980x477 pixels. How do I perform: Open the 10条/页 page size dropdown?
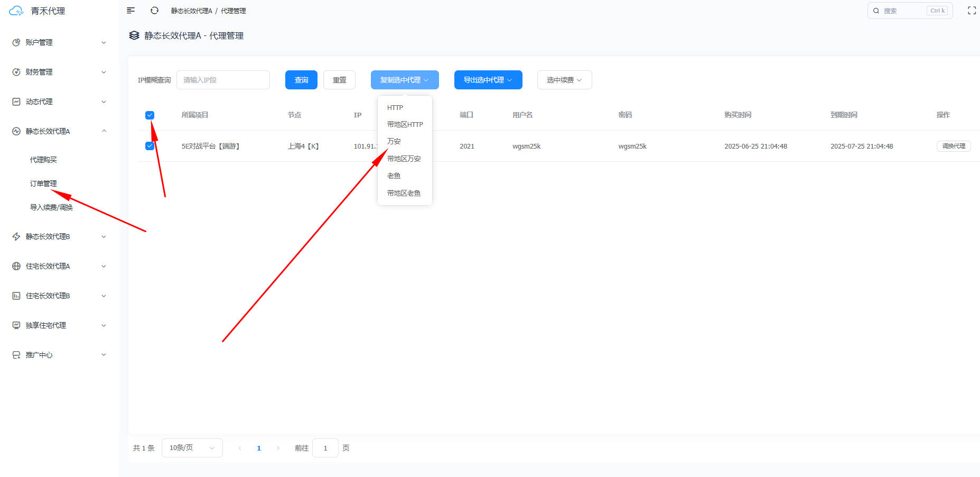click(192, 448)
